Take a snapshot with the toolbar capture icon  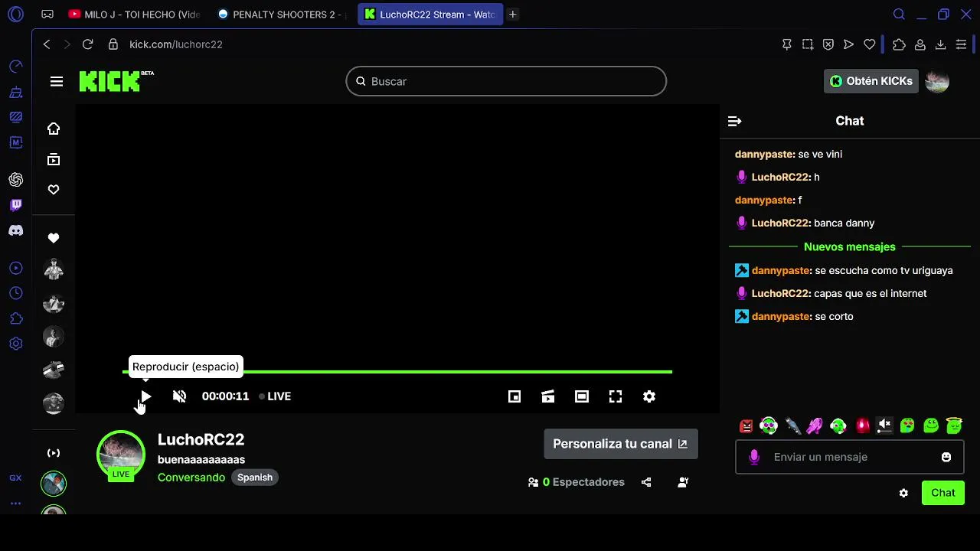click(808, 44)
